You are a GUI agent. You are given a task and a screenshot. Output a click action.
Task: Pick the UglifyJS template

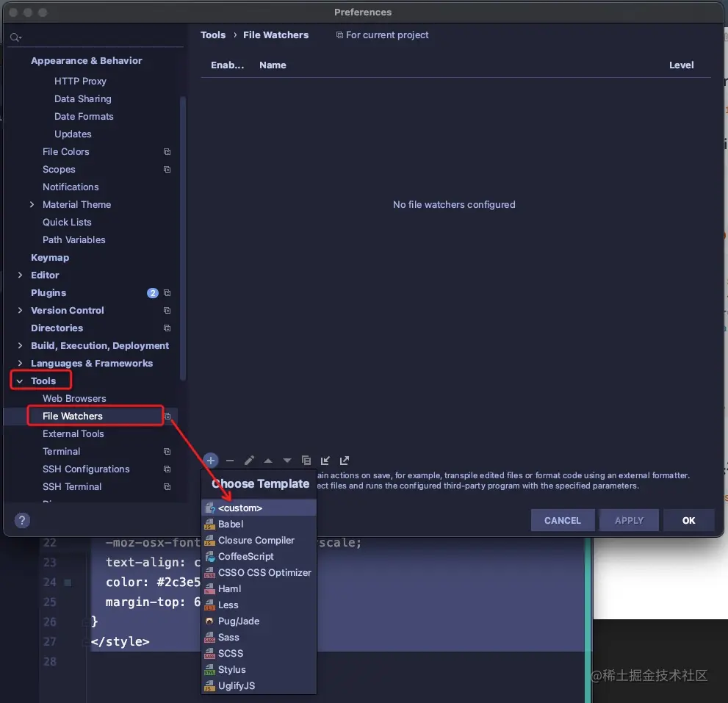pyautogui.click(x=259, y=685)
